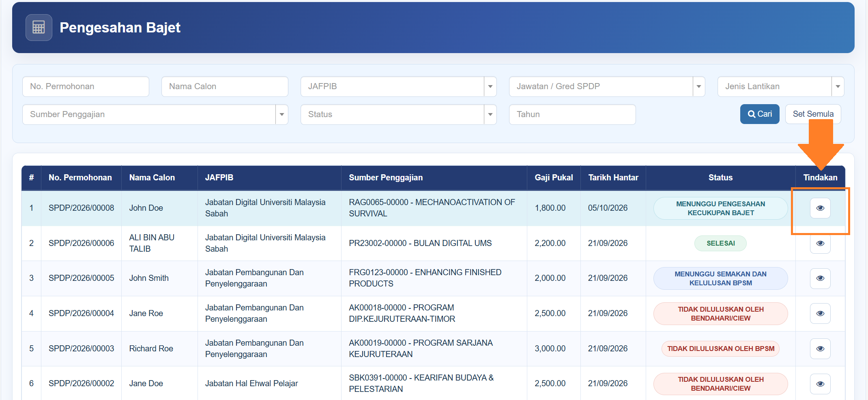Select the Tahun input field
Screen dimensions: 868x400
(572, 114)
